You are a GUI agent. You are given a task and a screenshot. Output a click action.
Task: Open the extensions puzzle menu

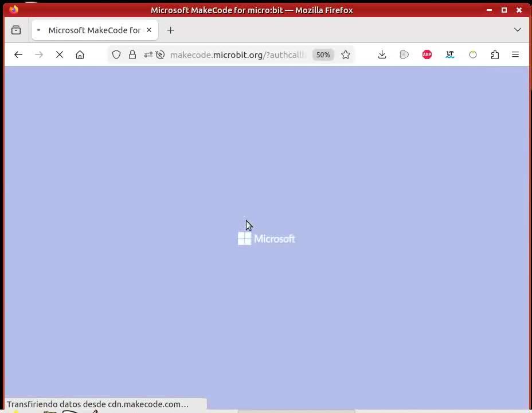coord(495,54)
